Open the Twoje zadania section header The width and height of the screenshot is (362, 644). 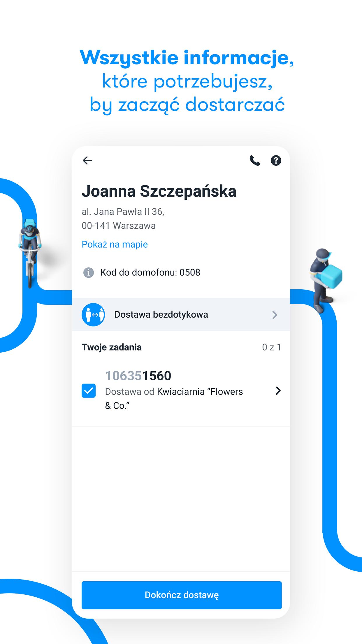(112, 347)
